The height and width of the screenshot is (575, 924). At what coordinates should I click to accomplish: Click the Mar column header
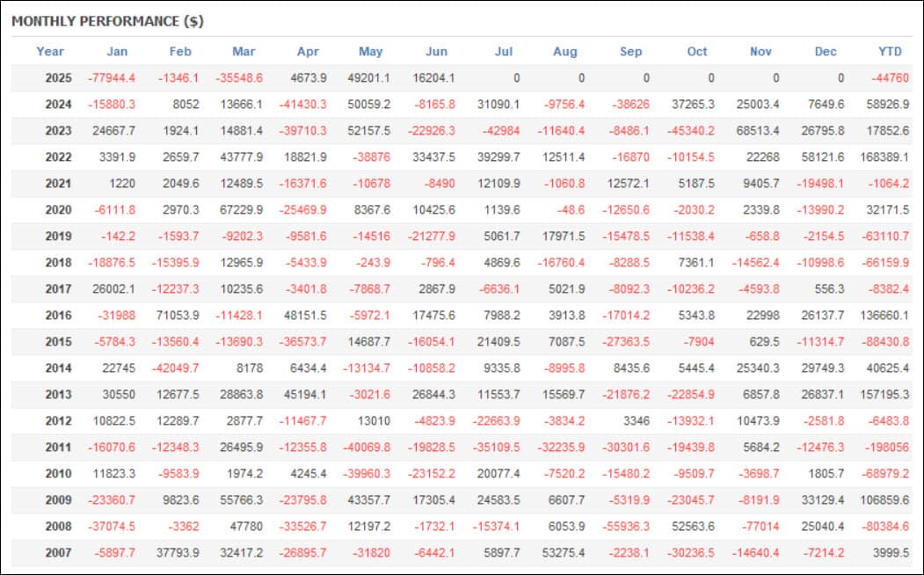[244, 52]
